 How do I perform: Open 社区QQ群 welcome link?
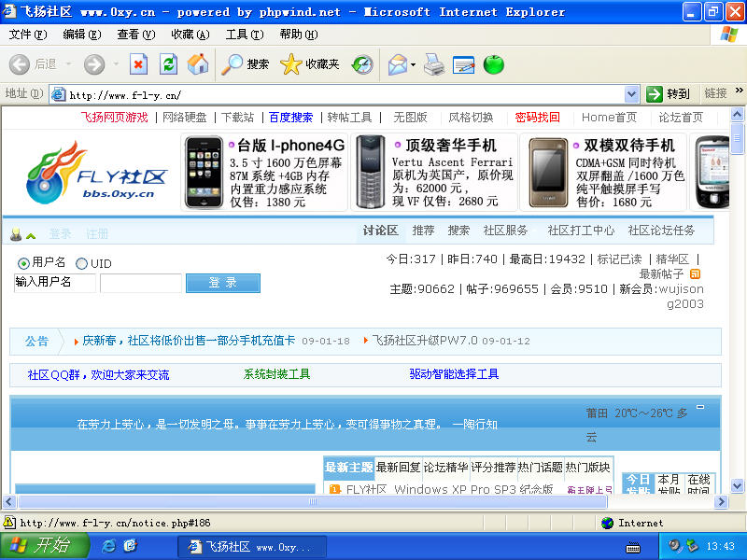[98, 375]
